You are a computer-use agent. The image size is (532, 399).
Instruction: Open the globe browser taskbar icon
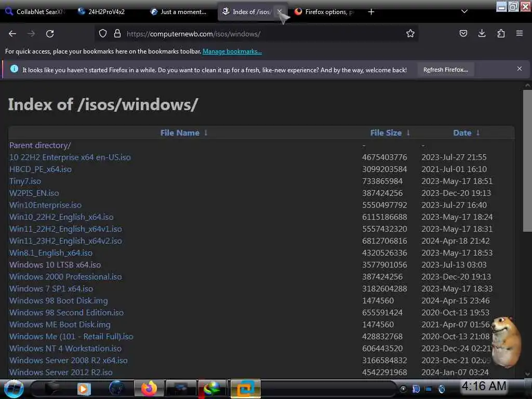pyautogui.click(x=117, y=389)
